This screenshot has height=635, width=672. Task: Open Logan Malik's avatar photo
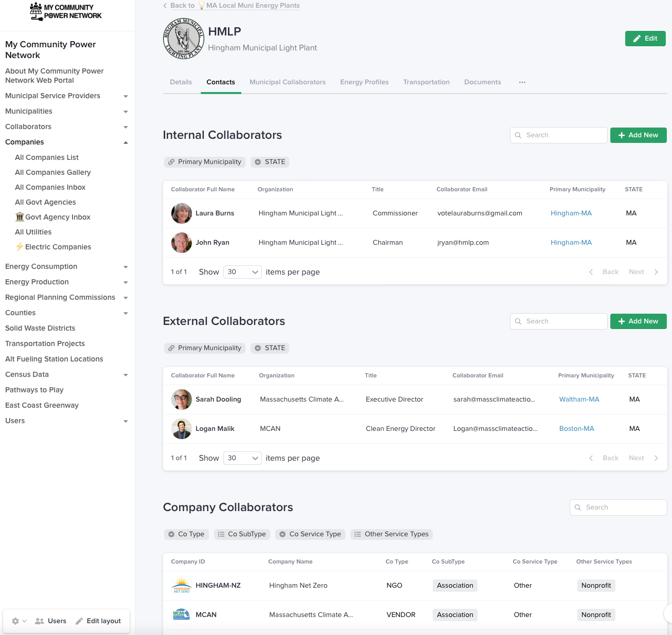tap(181, 429)
